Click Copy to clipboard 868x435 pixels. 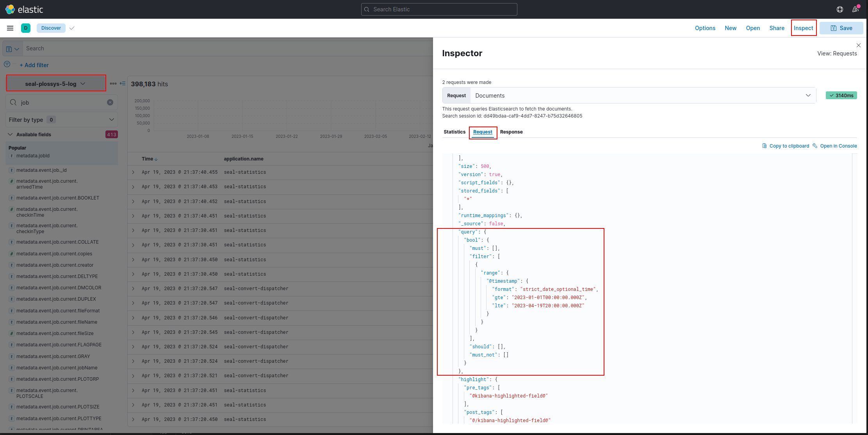point(785,146)
